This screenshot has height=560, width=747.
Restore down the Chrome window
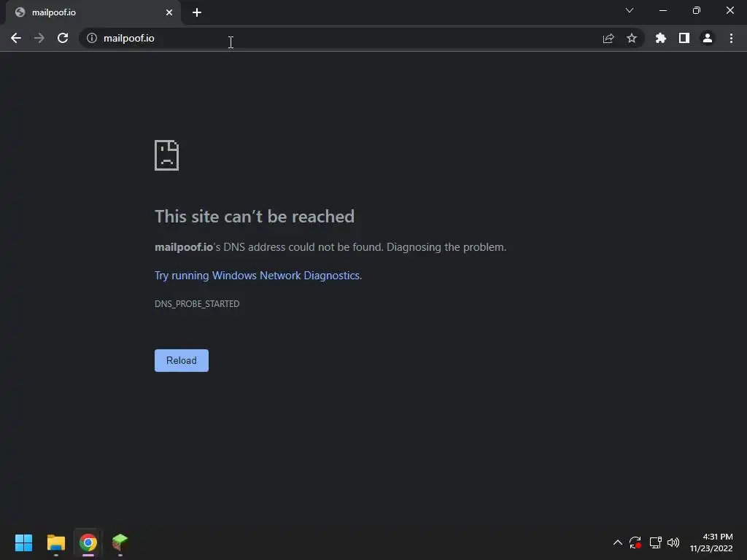[x=697, y=10]
